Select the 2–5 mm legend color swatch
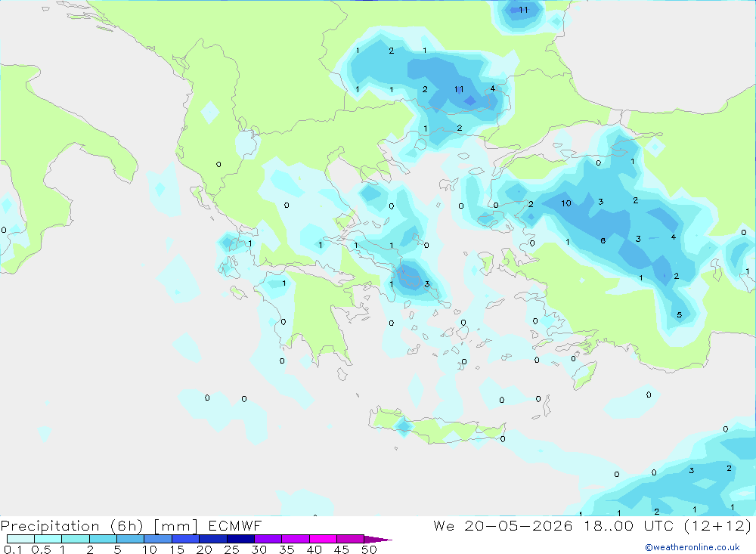The height and width of the screenshot is (554, 756). [x=103, y=539]
